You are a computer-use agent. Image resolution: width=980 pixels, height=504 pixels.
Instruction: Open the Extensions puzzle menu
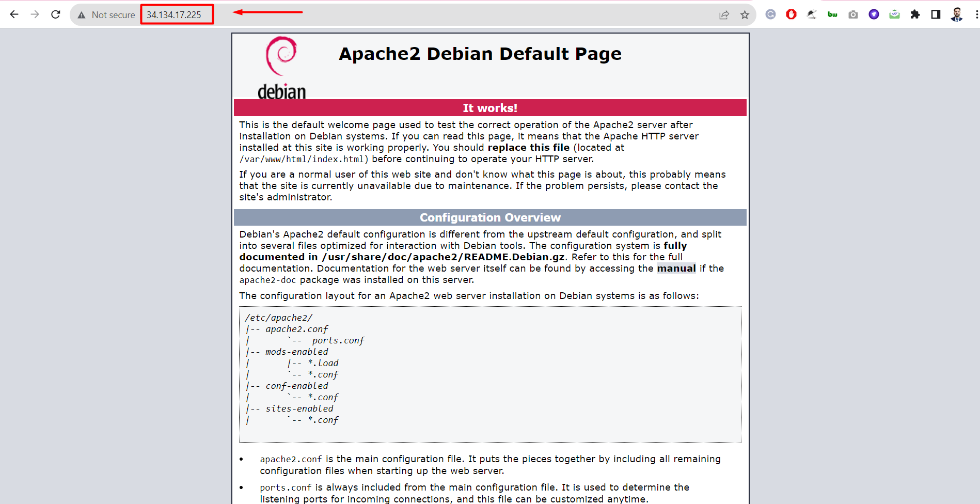(x=915, y=14)
